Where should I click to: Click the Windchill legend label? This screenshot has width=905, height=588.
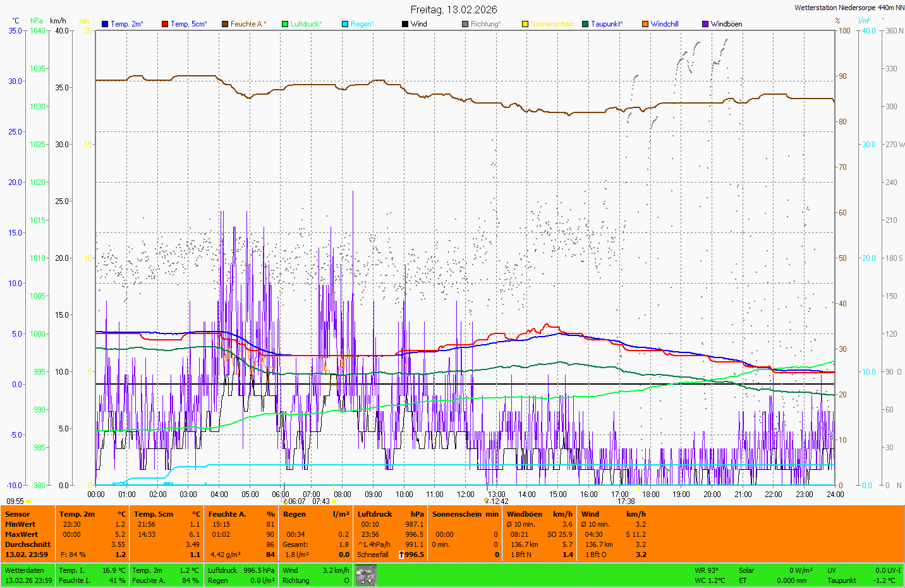click(x=664, y=24)
